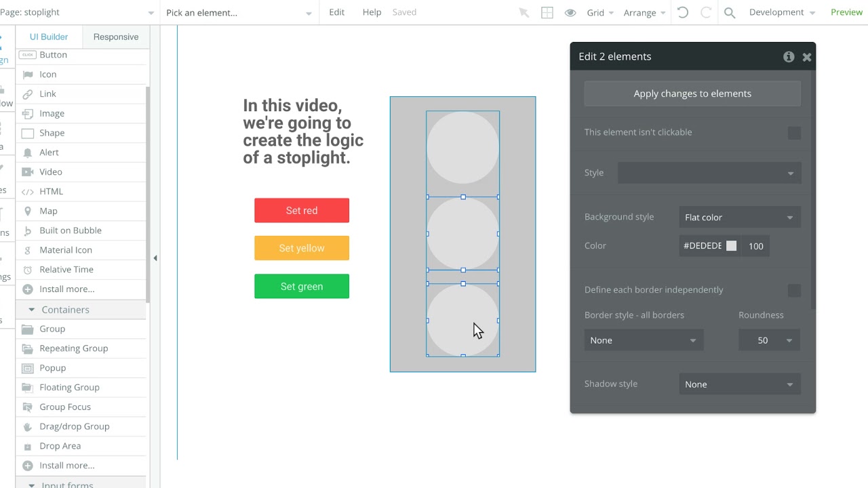This screenshot has height=488, width=868.
Task: Collapse the Containers section
Action: pyautogui.click(x=31, y=310)
